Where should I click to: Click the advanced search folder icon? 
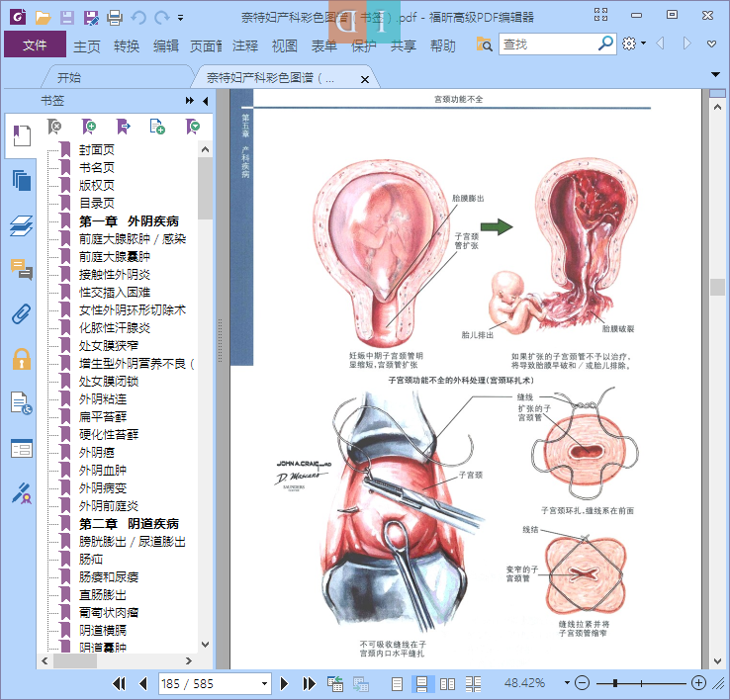[484, 44]
